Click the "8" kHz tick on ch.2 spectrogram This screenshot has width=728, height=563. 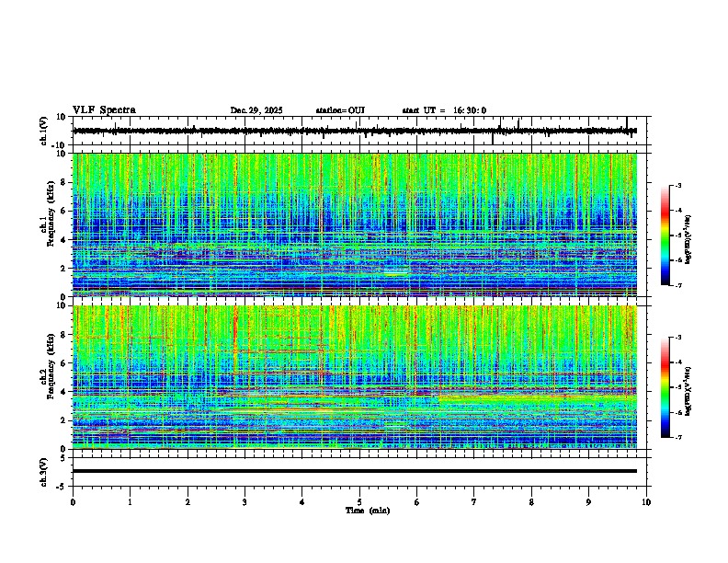[x=64, y=335]
